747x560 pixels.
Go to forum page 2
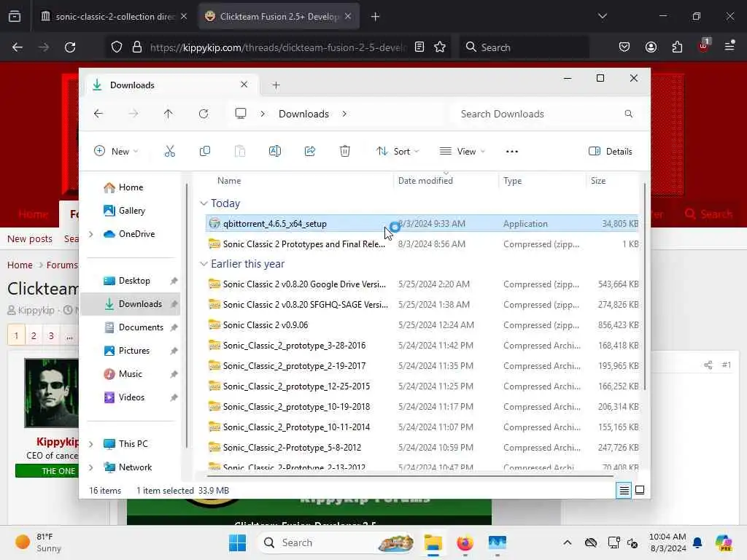pos(34,335)
